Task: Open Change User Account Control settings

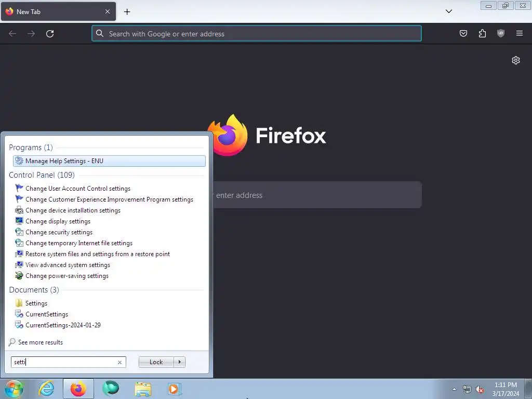Action: click(x=78, y=189)
